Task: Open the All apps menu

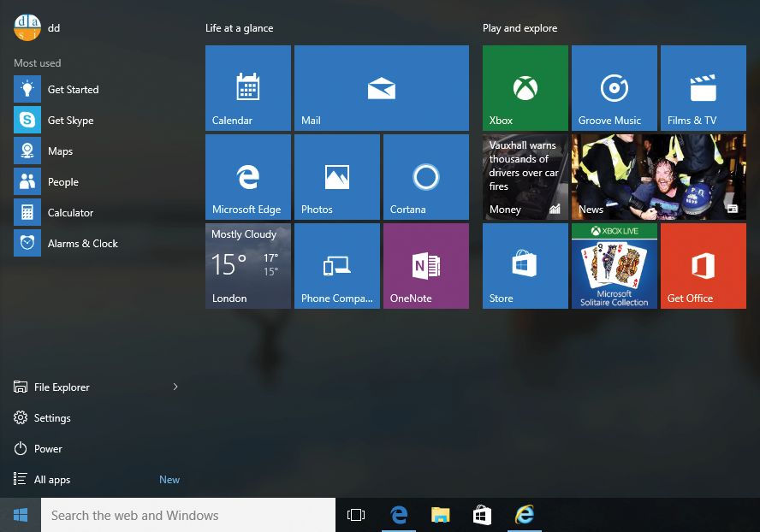Action: tap(51, 479)
